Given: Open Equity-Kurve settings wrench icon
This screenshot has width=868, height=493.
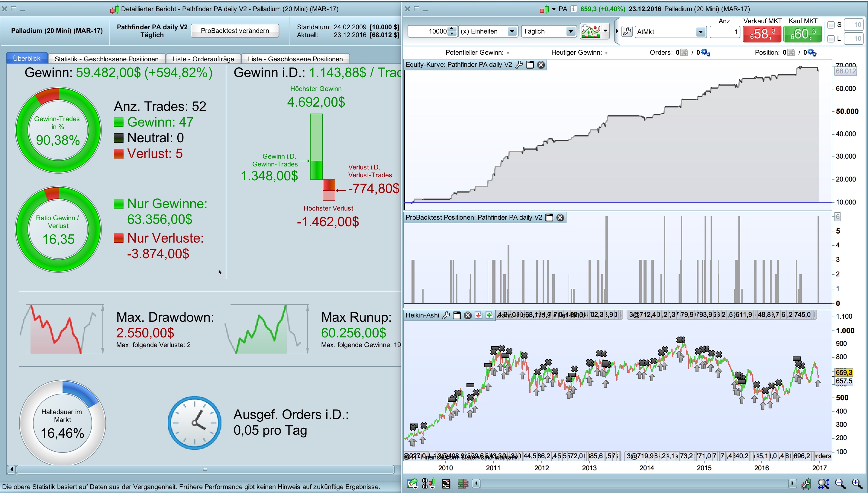Looking at the screenshot, I should 519,65.
